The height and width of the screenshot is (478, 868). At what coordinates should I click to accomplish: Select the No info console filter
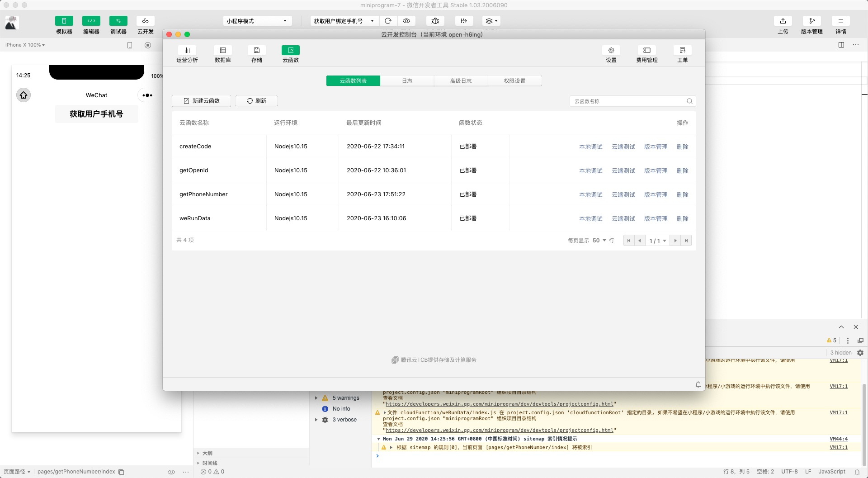click(341, 409)
